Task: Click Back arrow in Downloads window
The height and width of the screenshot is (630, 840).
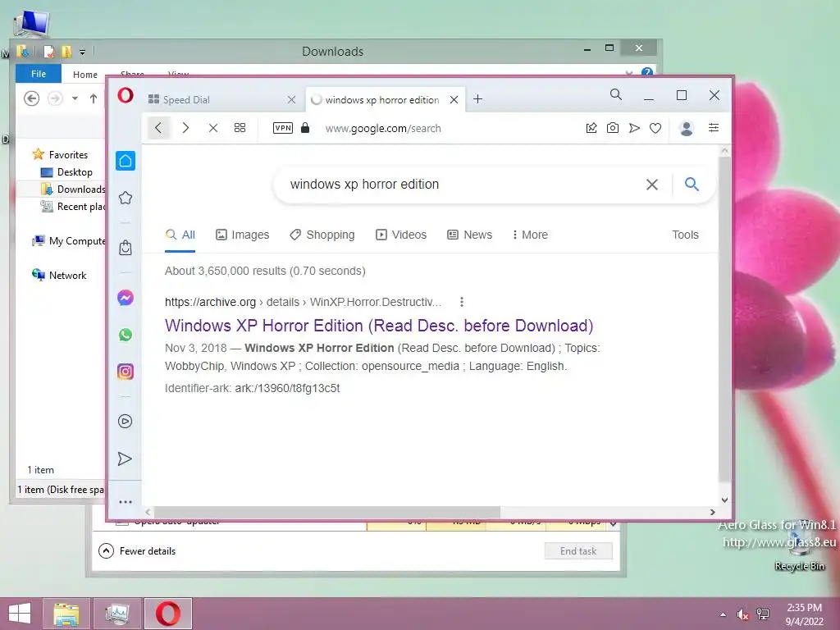Action: 32,98
